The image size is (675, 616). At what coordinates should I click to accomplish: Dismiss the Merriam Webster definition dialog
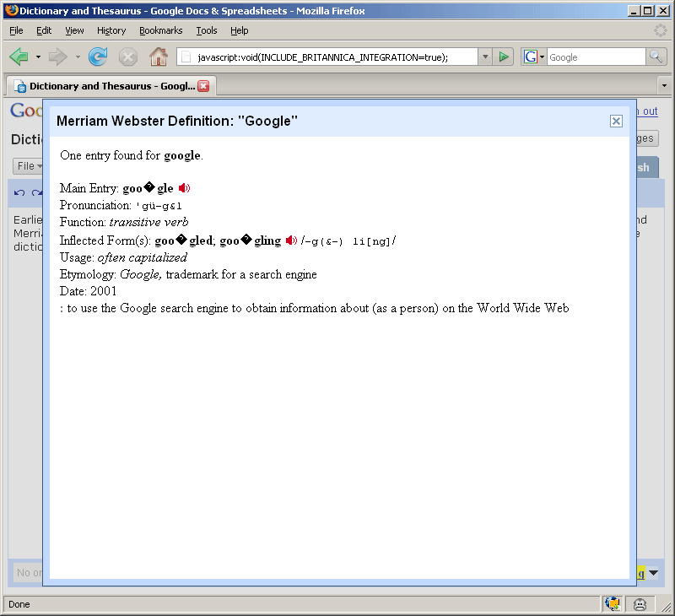click(x=617, y=121)
